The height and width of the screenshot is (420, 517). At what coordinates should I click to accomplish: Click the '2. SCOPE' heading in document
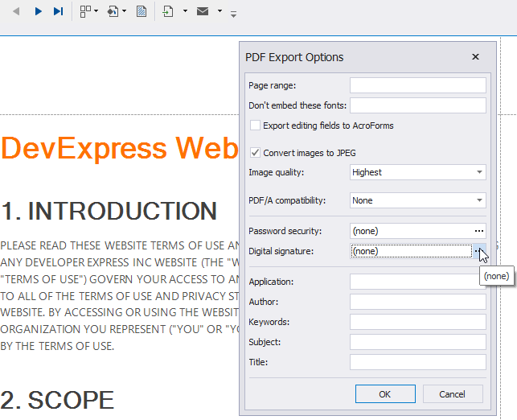point(57,400)
